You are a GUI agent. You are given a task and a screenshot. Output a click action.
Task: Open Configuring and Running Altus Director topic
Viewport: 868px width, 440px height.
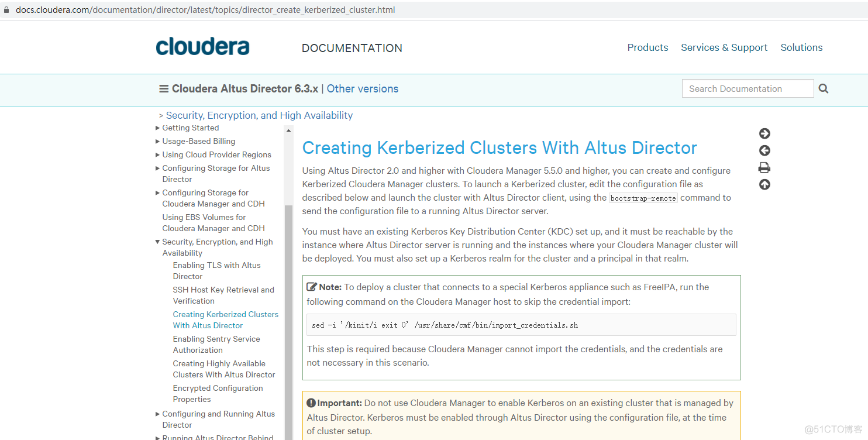(x=219, y=420)
